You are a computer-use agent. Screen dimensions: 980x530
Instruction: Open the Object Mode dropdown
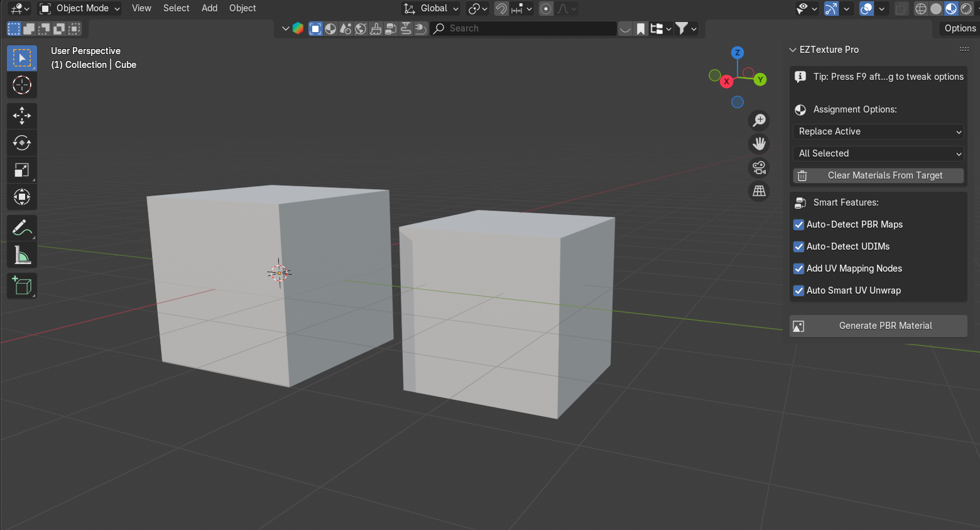pyautogui.click(x=80, y=8)
